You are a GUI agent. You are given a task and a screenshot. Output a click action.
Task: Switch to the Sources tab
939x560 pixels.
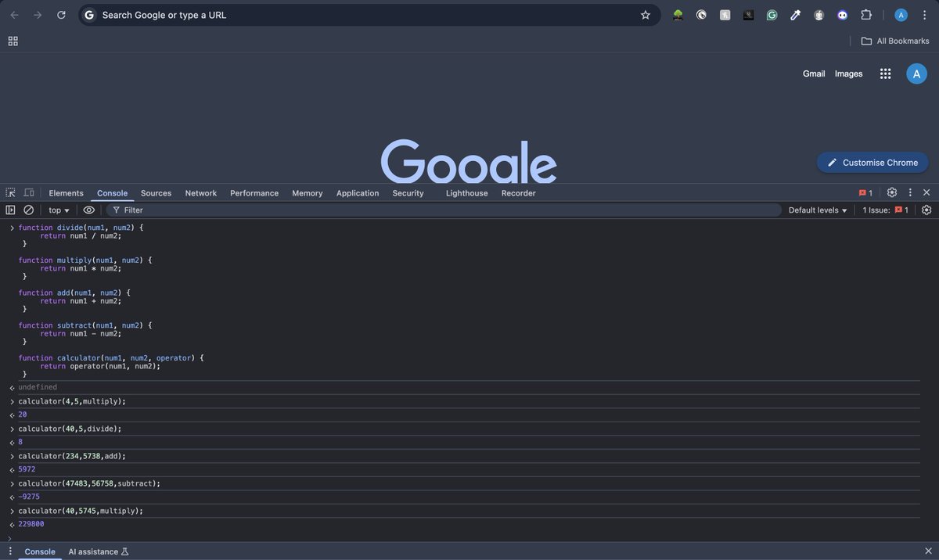[x=156, y=193]
